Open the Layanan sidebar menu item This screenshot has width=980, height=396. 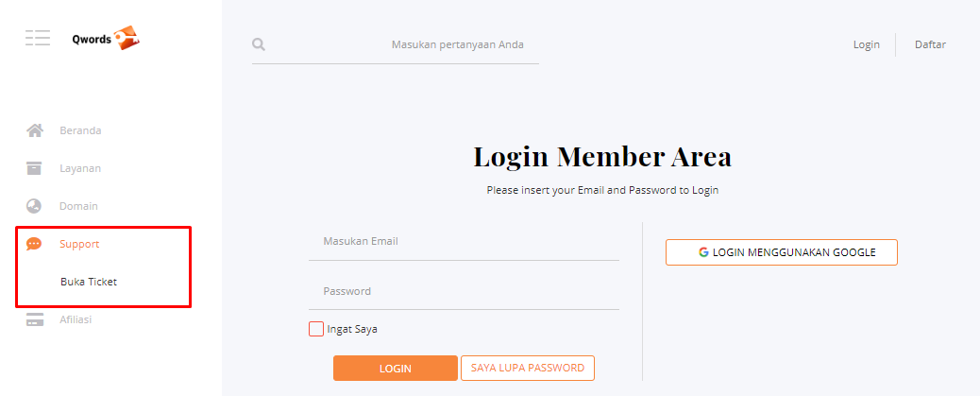80,168
